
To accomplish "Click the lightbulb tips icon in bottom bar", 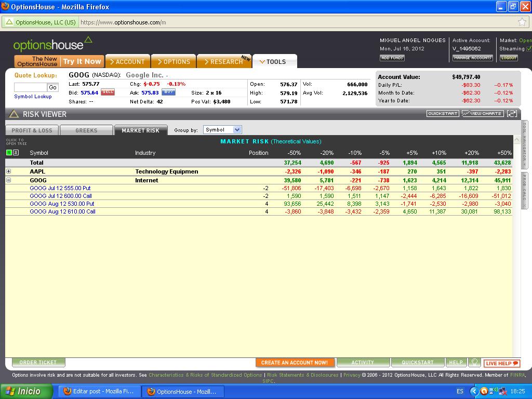I will coord(474,363).
